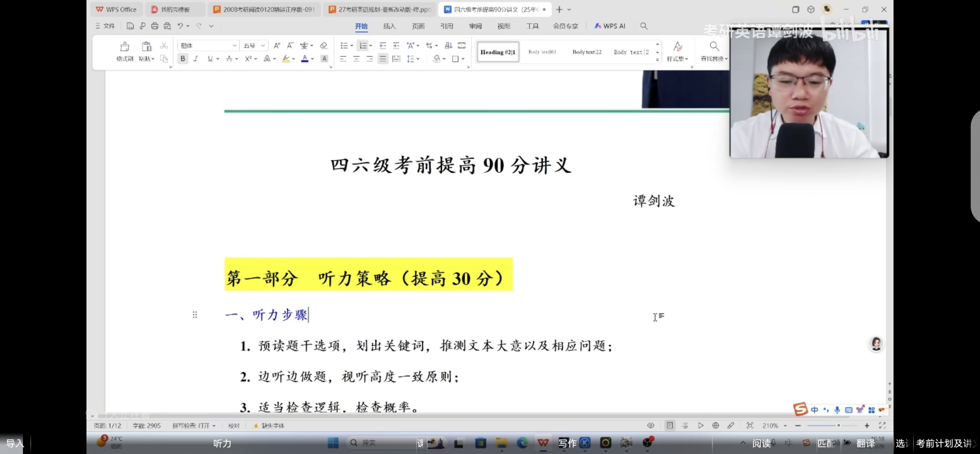Click the Format Painter brush icon
Viewport: 980px width, 454px height.
(124, 47)
